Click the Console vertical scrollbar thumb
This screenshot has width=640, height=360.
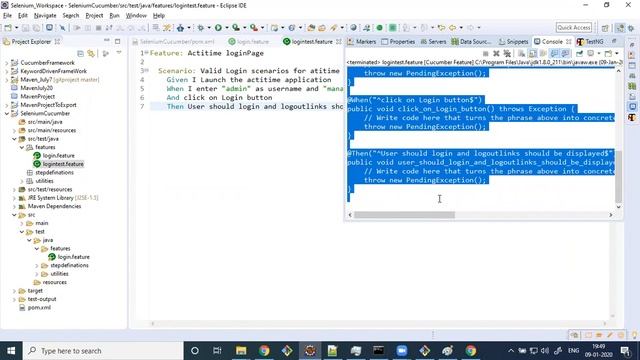(x=618, y=176)
